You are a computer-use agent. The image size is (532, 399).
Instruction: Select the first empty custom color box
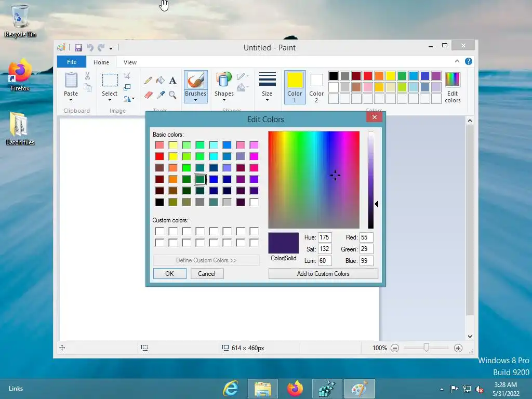(x=159, y=231)
